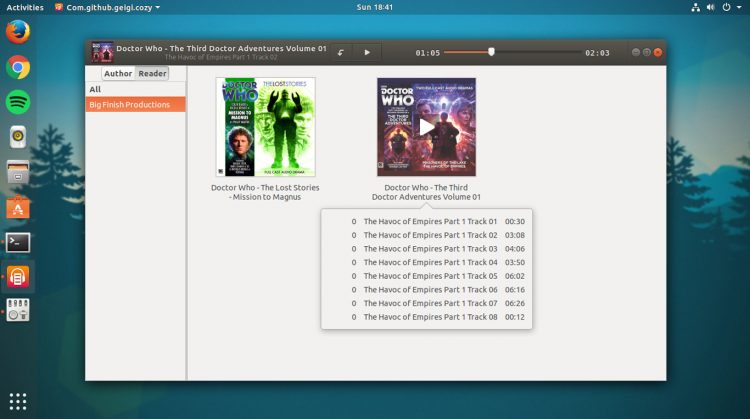This screenshot has height=419, width=750.
Task: Click the 03:08 track duration
Action: tap(515, 235)
